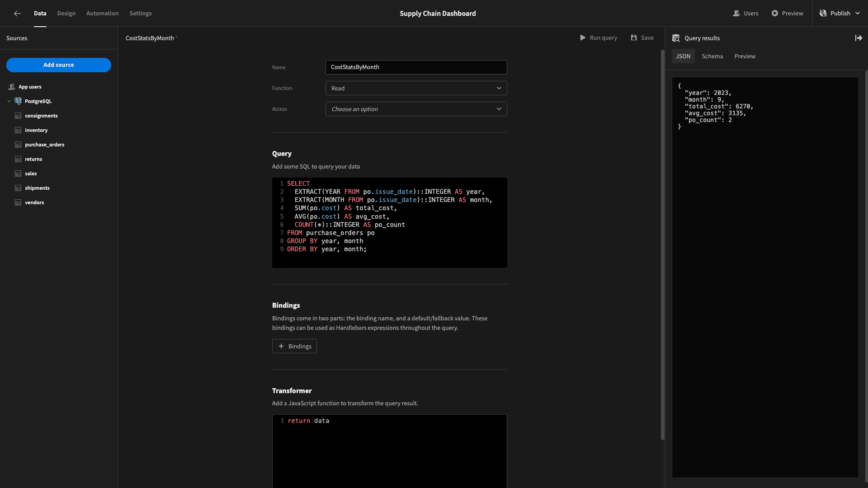This screenshot has height=488, width=868.
Task: Click the Sources panel heading
Action: tap(17, 38)
